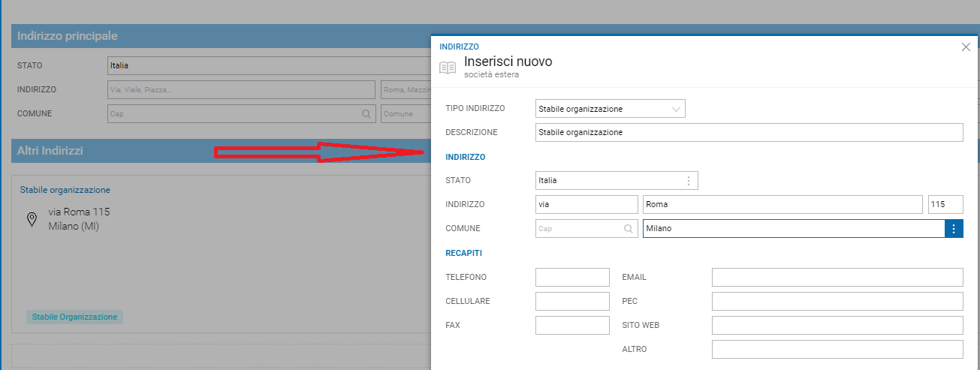
Task: Click the 'Milano (MI)' text in the card
Action: click(74, 226)
